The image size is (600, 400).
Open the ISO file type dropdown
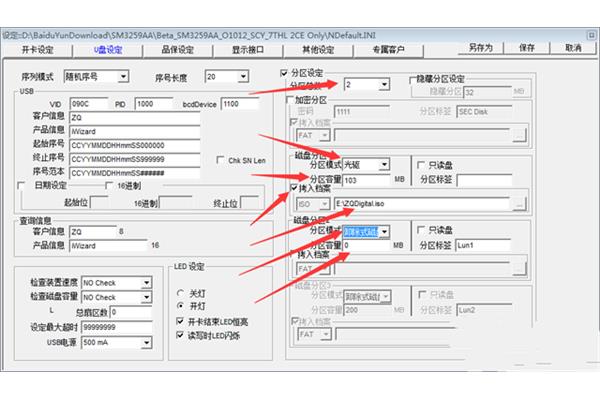coord(324,204)
